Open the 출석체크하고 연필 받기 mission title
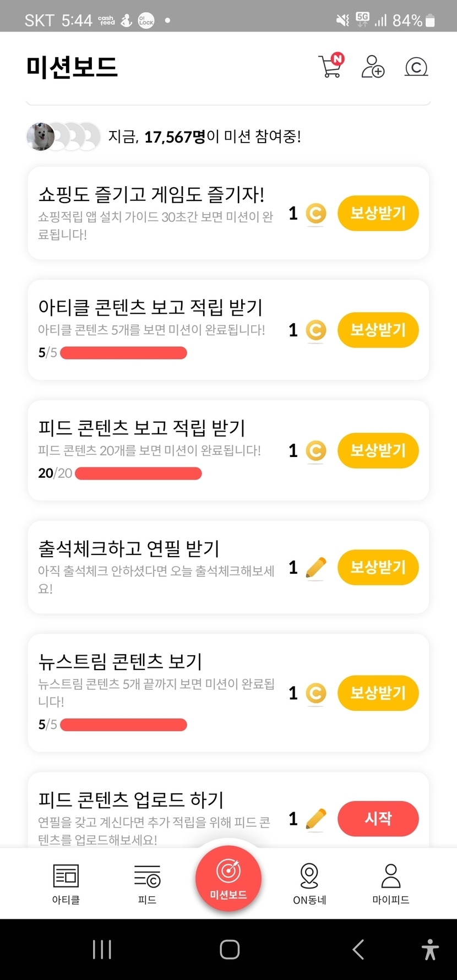Viewport: 457px width, 980px height. pyautogui.click(x=129, y=548)
